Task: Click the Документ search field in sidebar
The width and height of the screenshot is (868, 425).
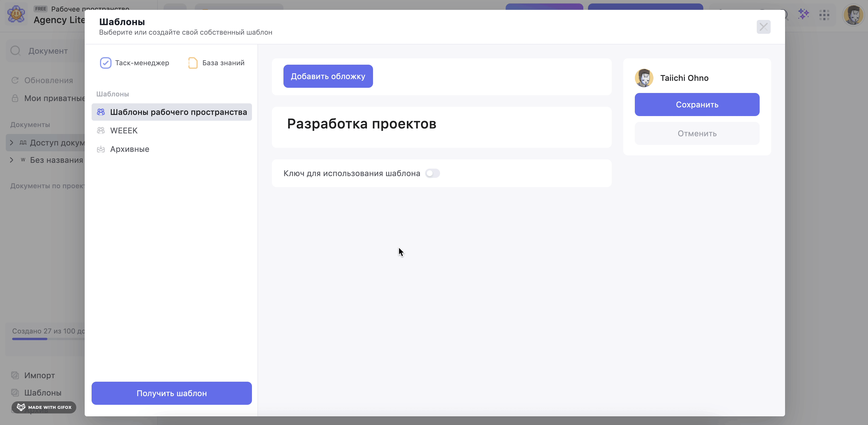Action: [x=45, y=51]
